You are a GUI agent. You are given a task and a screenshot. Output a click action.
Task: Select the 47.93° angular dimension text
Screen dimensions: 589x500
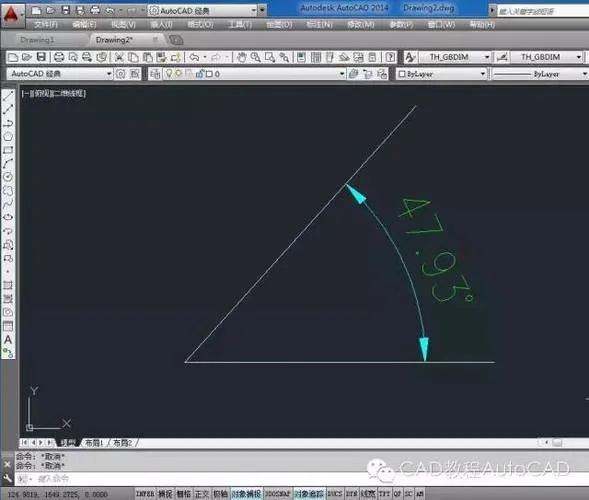[x=436, y=250]
